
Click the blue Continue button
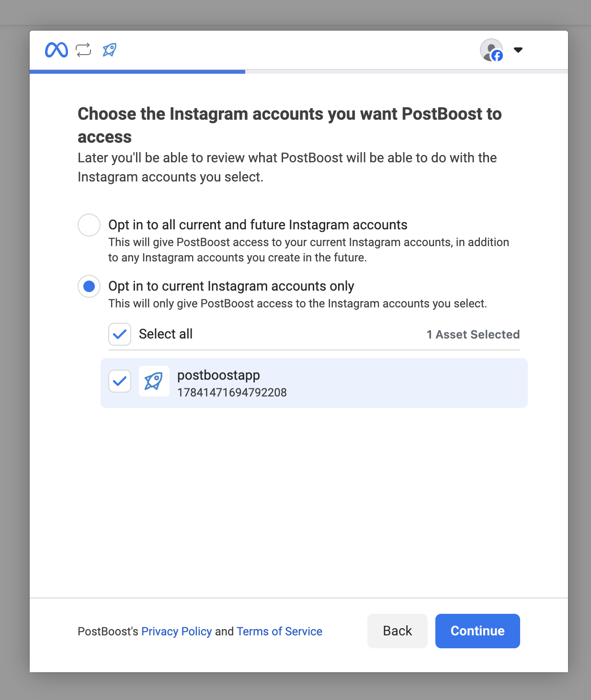click(x=477, y=631)
